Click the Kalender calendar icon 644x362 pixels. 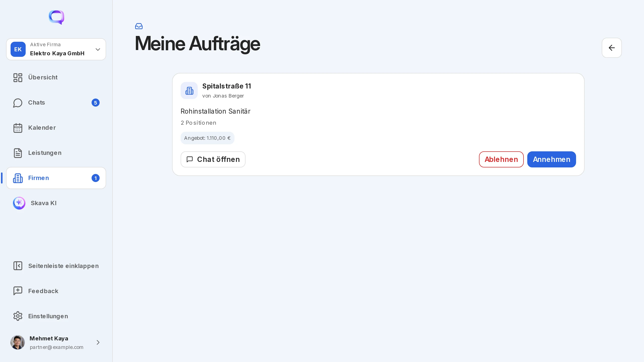click(x=18, y=128)
